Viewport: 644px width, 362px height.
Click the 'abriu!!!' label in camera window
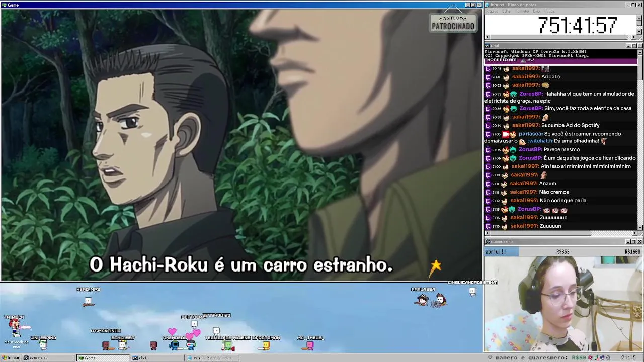[x=496, y=252]
